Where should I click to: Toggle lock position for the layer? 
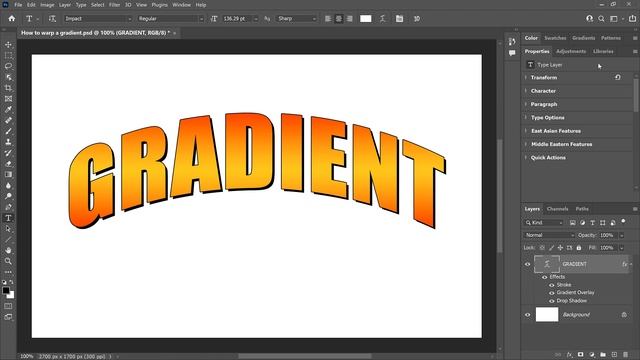[560, 248]
